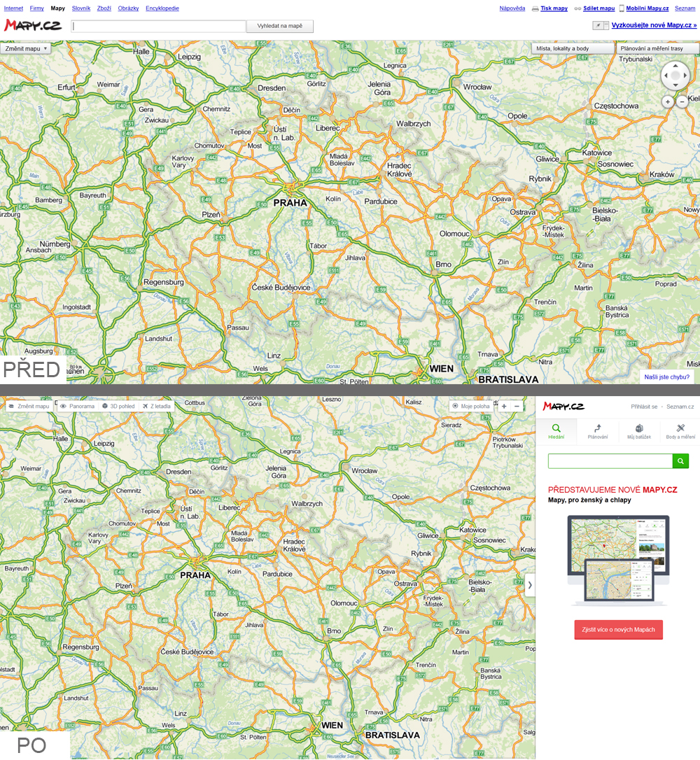Open the Internet link in old header
This screenshot has height=760, width=700.
click(13, 8)
